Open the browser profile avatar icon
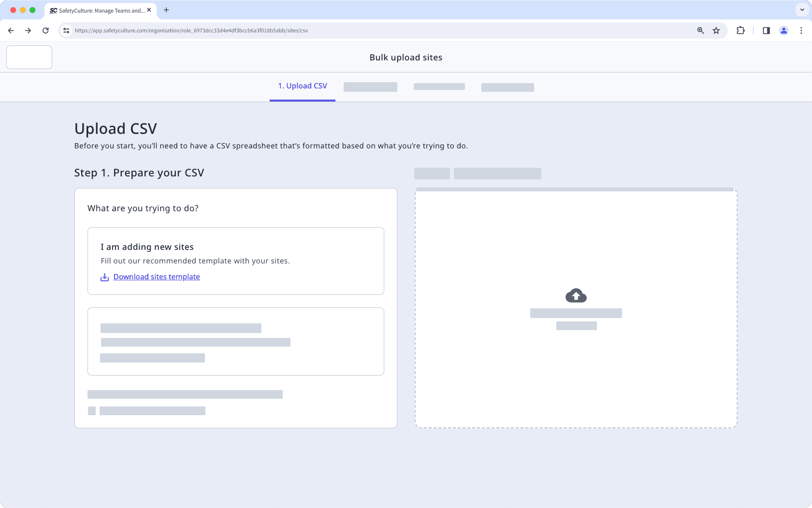 (x=783, y=30)
